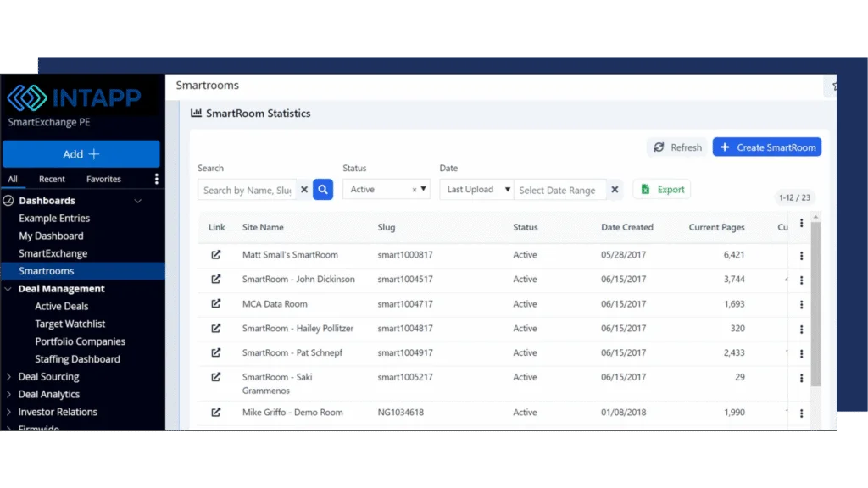Clear the search field using its X icon
The height and width of the screenshot is (488, 868).
pyautogui.click(x=303, y=190)
